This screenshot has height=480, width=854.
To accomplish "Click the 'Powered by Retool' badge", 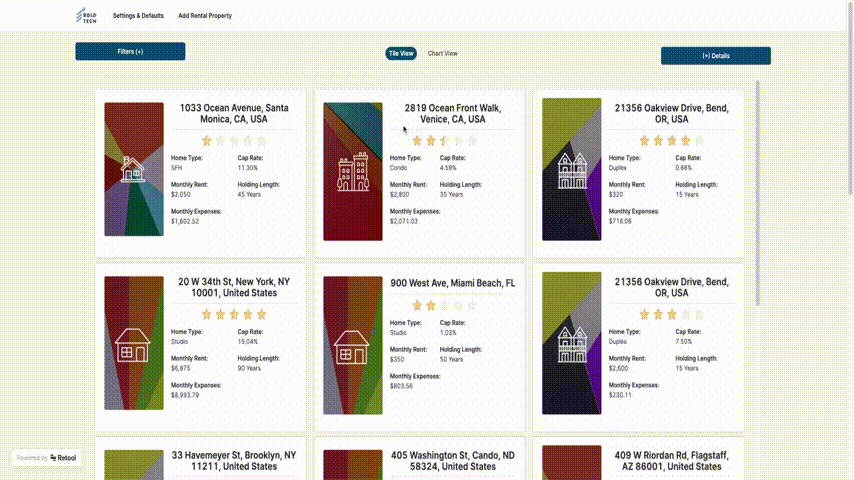I will 46,458.
